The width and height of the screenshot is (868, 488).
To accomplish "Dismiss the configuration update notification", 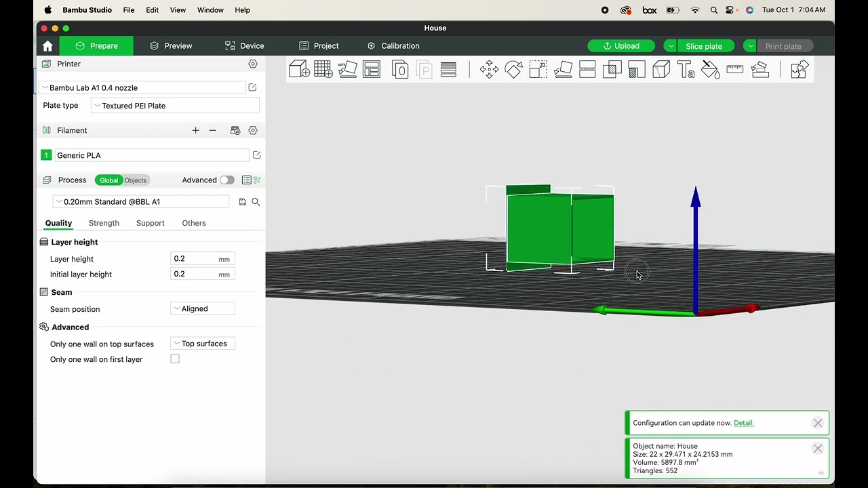I will pyautogui.click(x=818, y=423).
